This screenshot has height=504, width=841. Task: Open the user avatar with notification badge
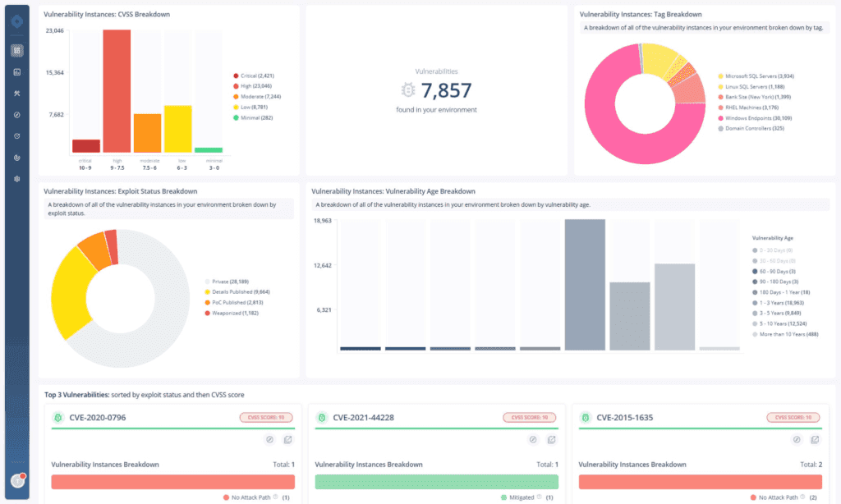[x=18, y=480]
